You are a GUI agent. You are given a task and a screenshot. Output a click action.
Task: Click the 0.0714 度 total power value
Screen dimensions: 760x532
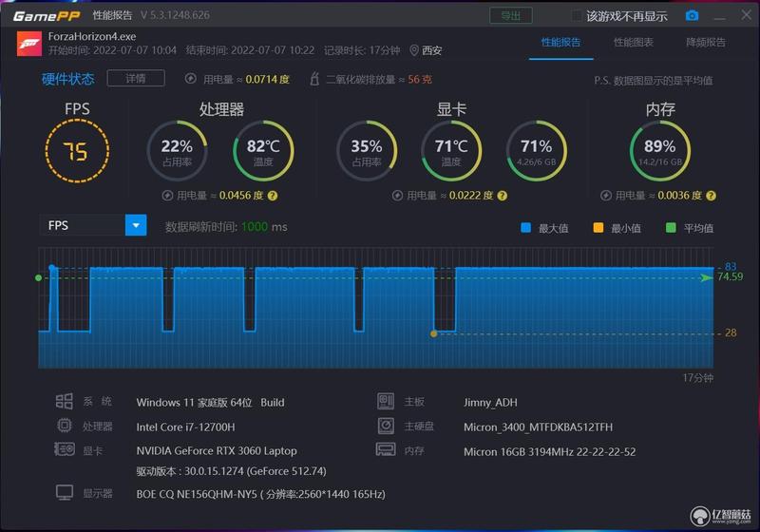click(x=267, y=79)
